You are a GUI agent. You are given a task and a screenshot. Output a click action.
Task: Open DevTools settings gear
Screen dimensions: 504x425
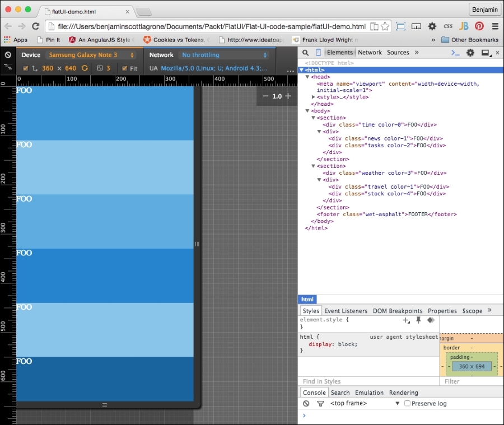(470, 52)
